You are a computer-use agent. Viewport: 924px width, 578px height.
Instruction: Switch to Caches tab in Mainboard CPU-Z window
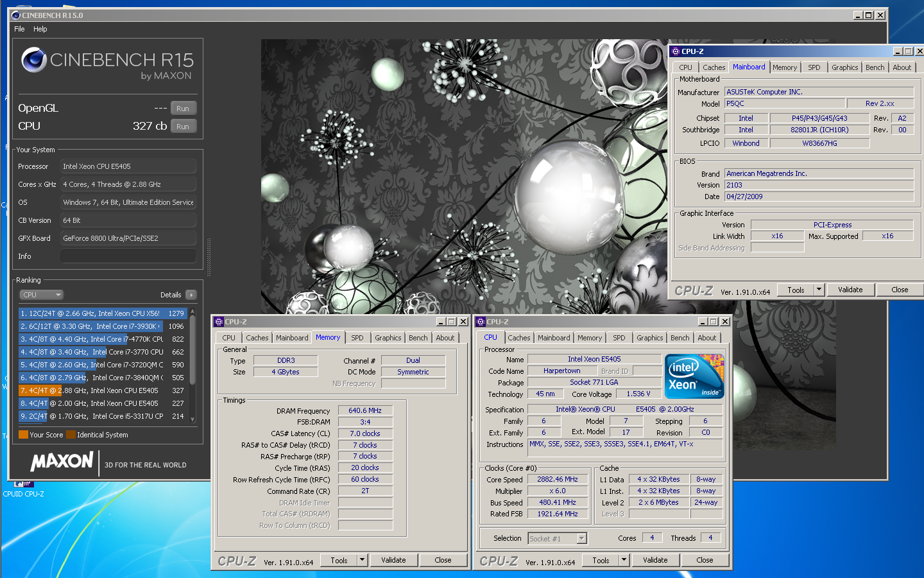click(714, 67)
